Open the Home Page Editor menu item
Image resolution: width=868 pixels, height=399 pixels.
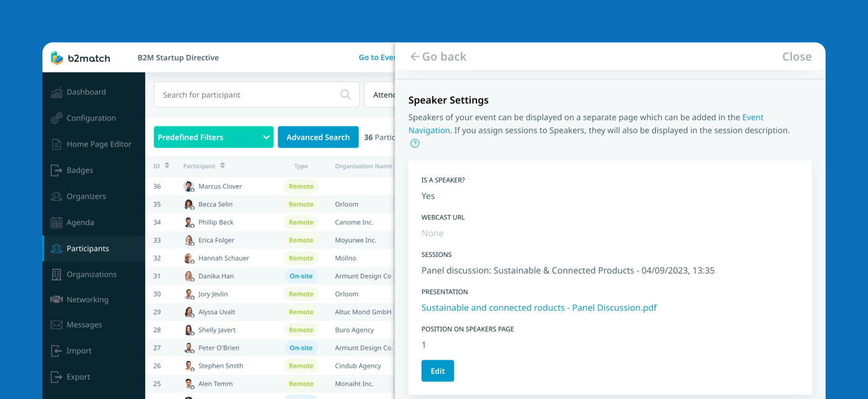coord(99,144)
